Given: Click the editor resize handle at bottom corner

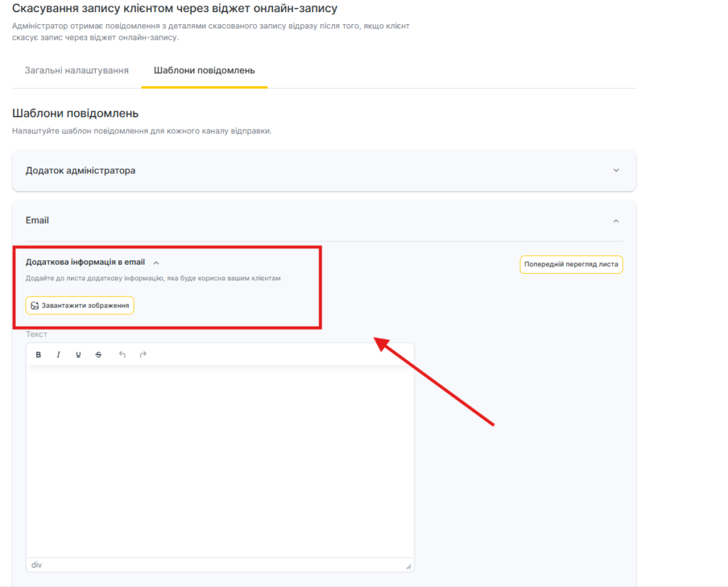Looking at the screenshot, I should (x=408, y=566).
